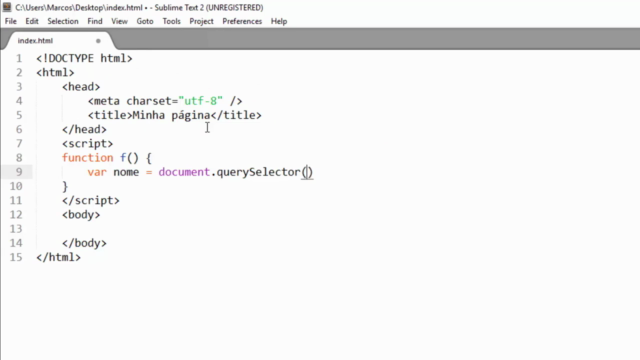Click the closing </head> tag

[84, 129]
